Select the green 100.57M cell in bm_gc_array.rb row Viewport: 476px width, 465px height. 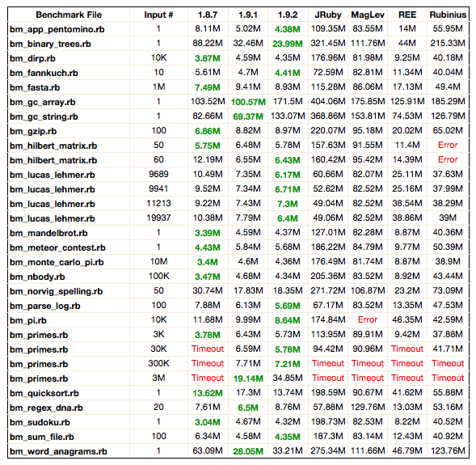(x=248, y=102)
